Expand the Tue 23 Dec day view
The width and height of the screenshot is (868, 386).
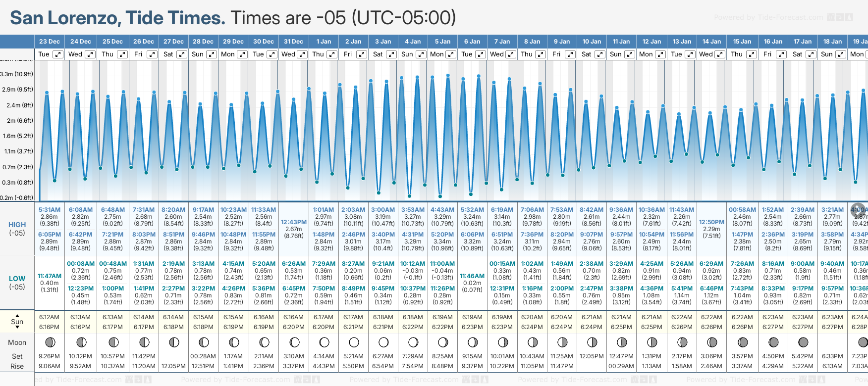tap(58, 54)
